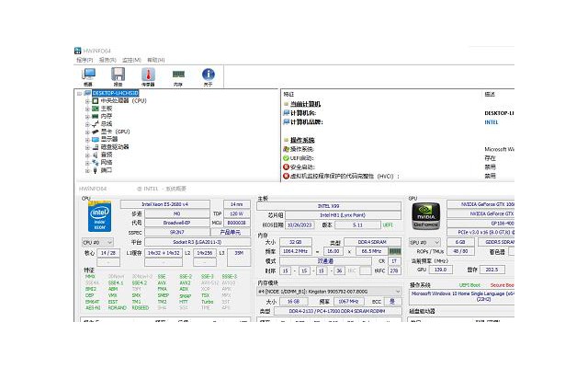This screenshot has height=368, width=588.
Task: Click the Intel Xeon logo badge
Action: pyautogui.click(x=99, y=217)
